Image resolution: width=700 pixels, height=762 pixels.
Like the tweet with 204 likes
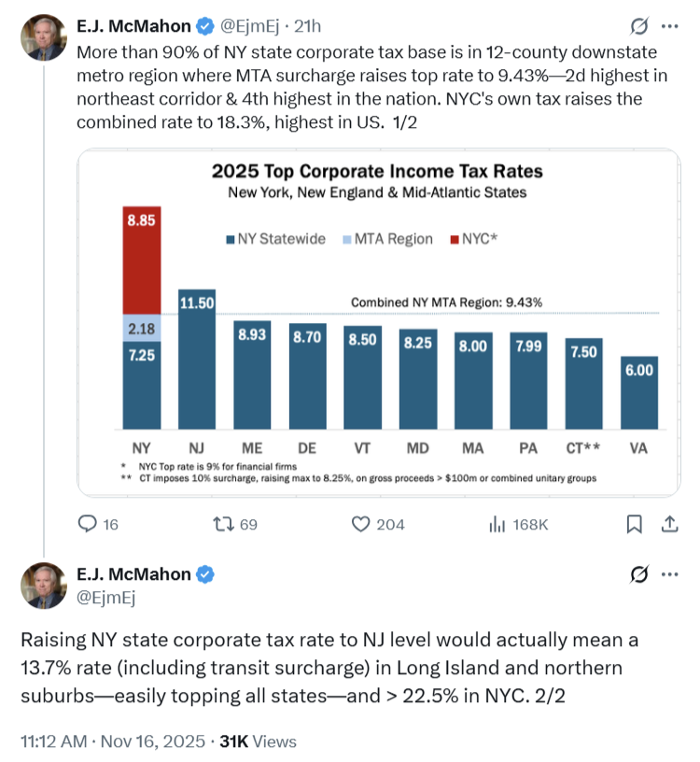(x=361, y=524)
